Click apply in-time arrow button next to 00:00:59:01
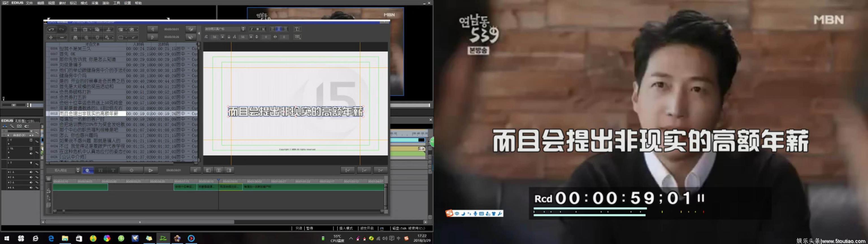868x244 pixels. [x=191, y=29]
